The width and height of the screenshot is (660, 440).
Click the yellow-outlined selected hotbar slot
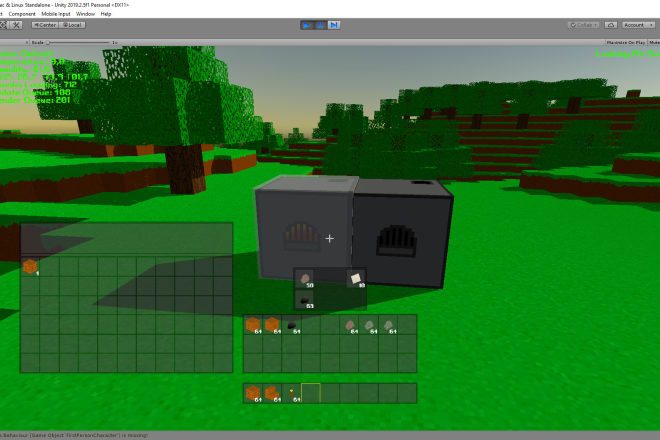311,393
